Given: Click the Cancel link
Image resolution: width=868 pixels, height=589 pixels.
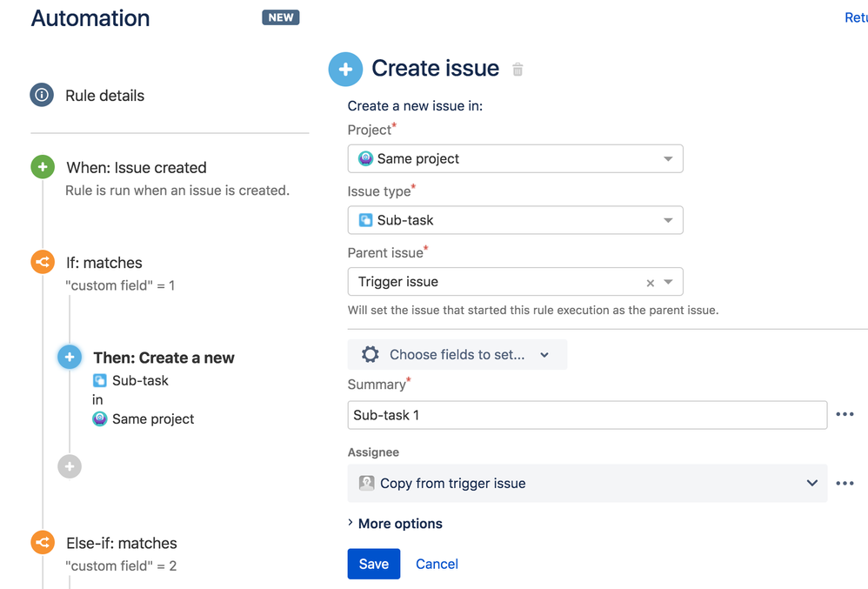Looking at the screenshot, I should [437, 564].
